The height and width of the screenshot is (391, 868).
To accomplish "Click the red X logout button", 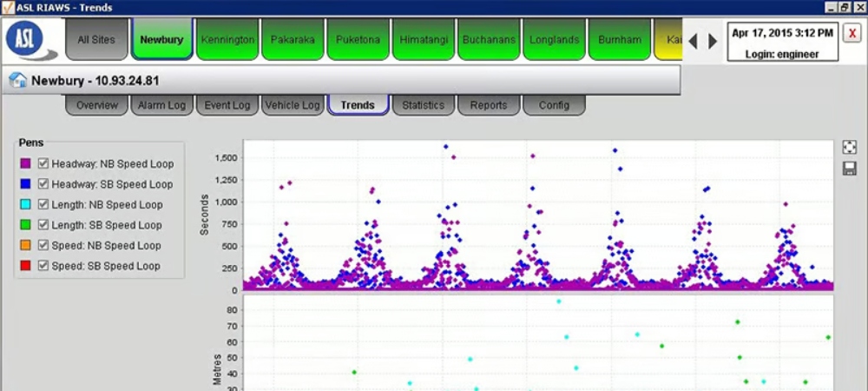I will pyautogui.click(x=852, y=34).
